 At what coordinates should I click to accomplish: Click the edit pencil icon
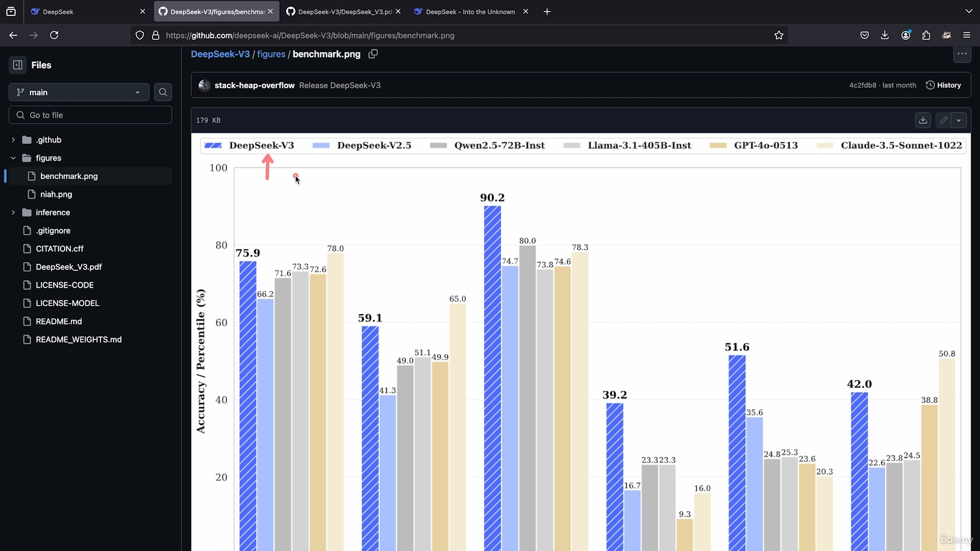[x=943, y=120]
